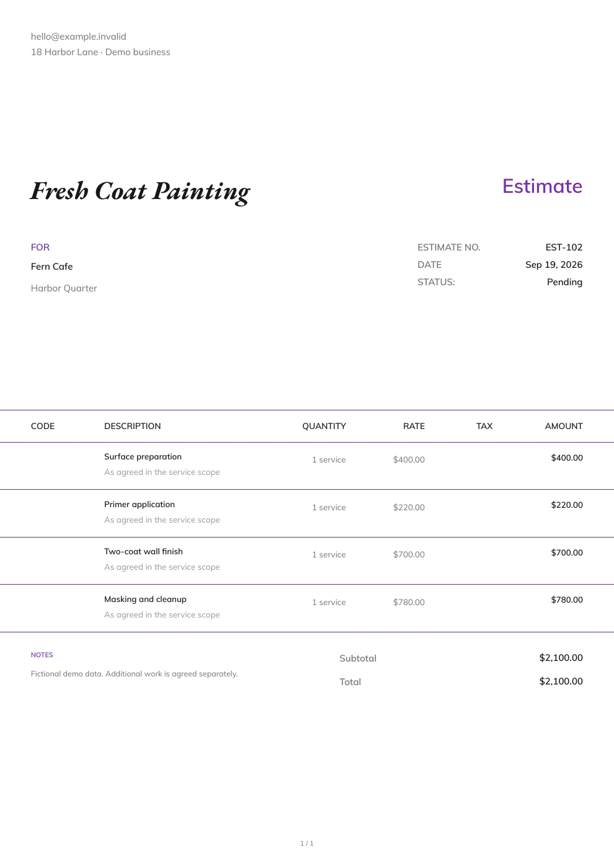The width and height of the screenshot is (614, 868).
Task: Select the Two-coat wall finish line item
Action: [x=143, y=551]
